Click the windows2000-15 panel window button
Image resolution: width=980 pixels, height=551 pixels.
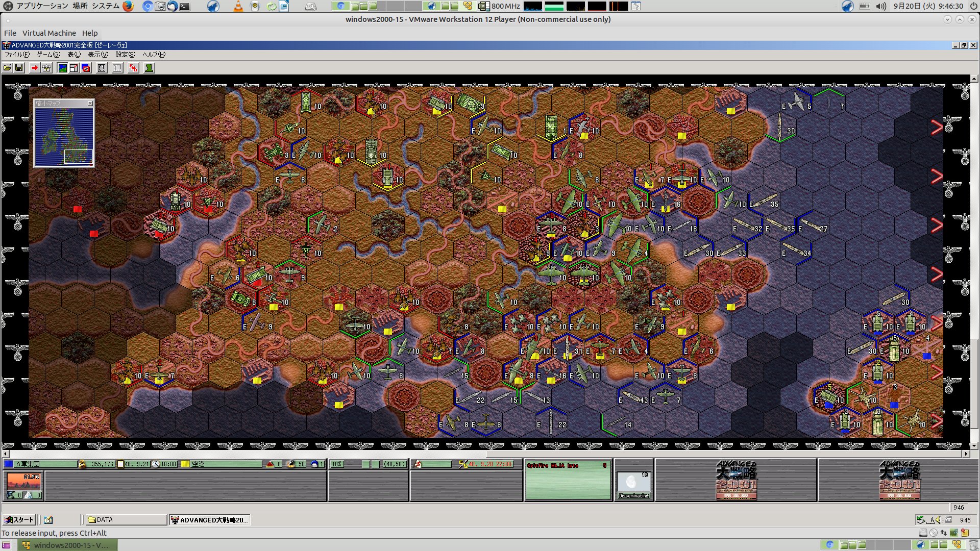[68, 545]
